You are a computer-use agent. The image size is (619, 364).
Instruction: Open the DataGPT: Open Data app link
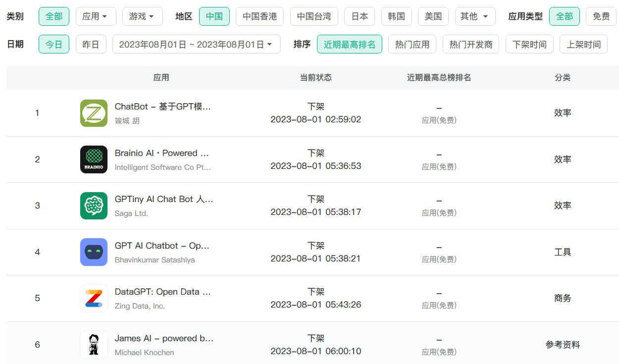[162, 292]
